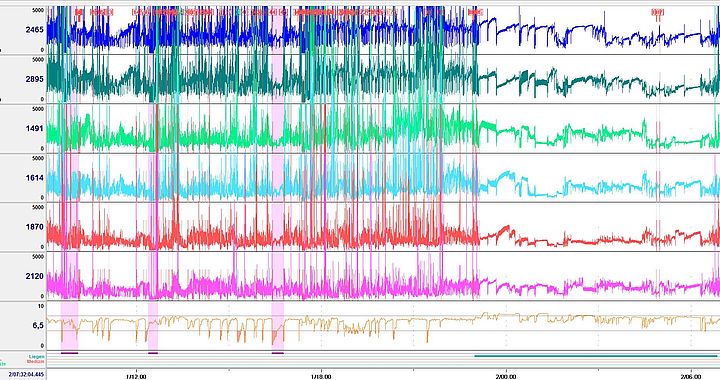Image resolution: width=720 pixels, height=380 pixels.
Task: Jump to time axis label 2/00:00
Action: point(506,377)
